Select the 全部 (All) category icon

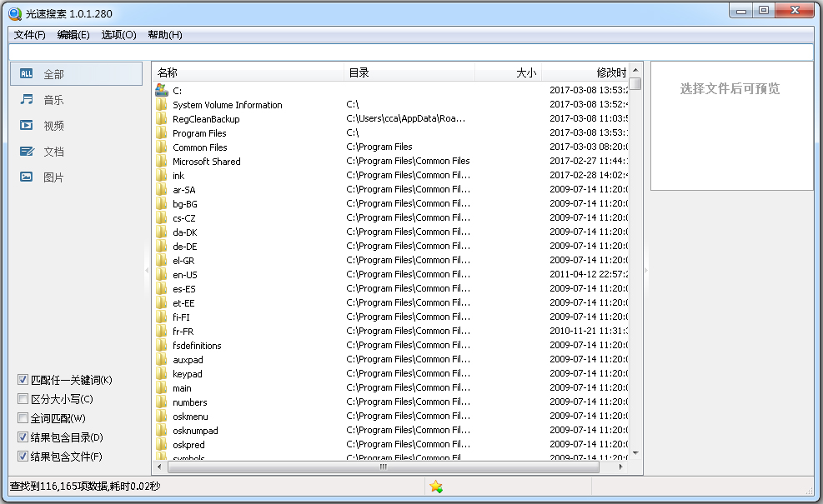pos(27,74)
